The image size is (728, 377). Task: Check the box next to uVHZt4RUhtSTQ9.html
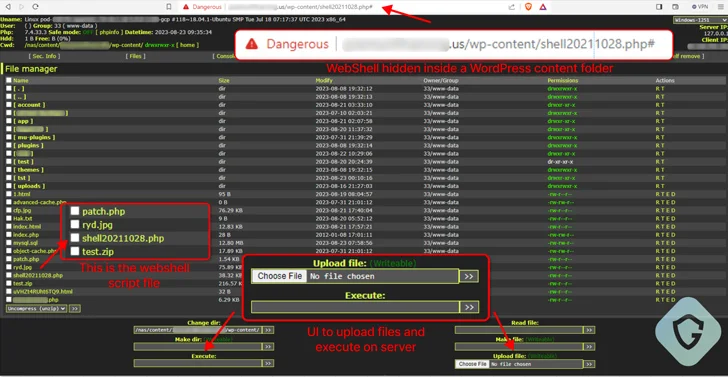9,292
